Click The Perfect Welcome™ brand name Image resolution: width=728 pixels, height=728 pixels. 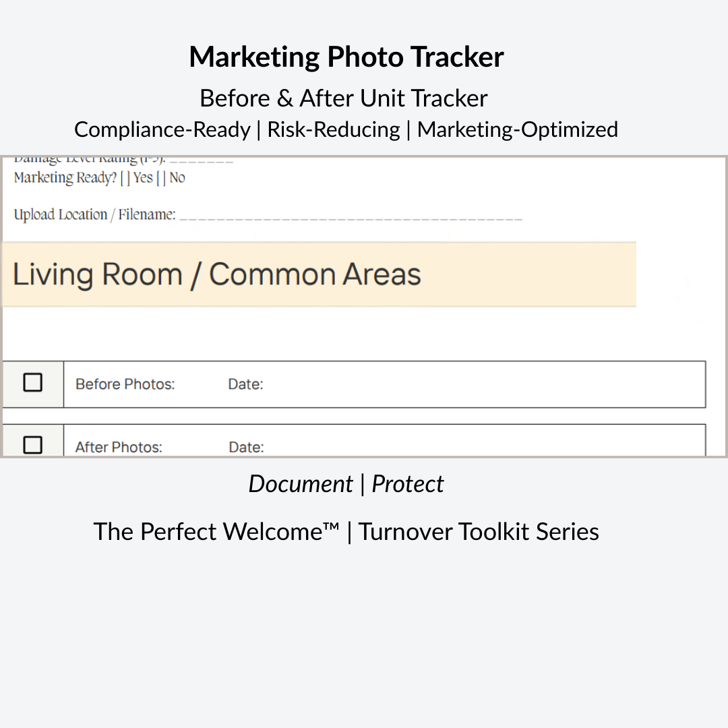pos(216,532)
